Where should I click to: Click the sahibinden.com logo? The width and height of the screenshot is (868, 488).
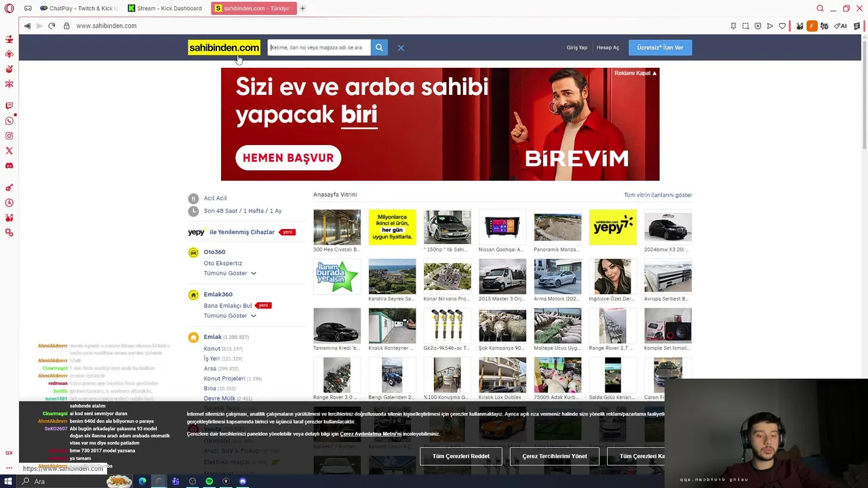pos(224,47)
